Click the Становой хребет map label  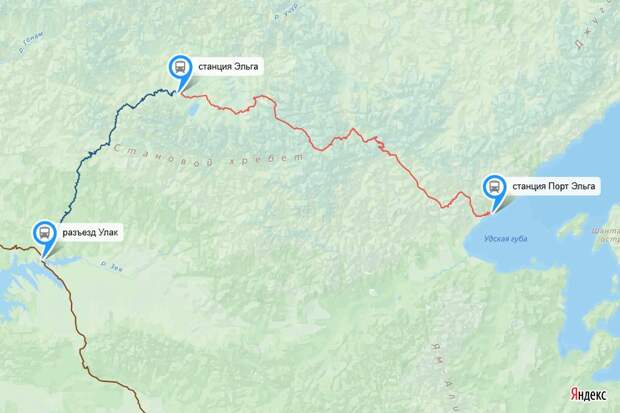point(209,155)
